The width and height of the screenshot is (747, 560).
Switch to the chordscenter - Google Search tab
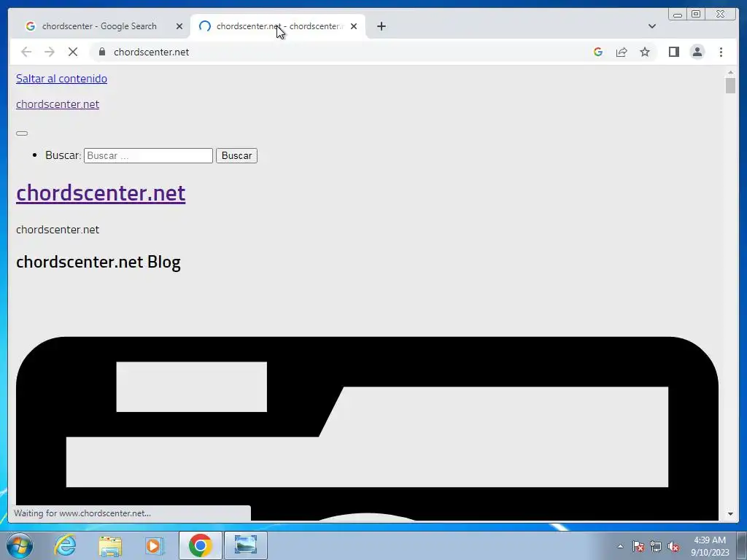(99, 26)
